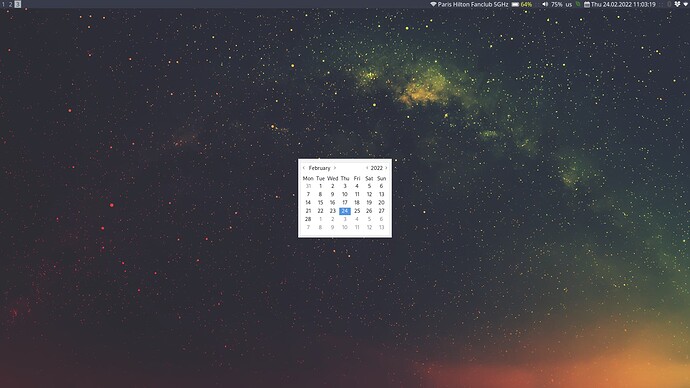Go to next month after February
Image resolution: width=690 pixels, height=388 pixels.
click(x=335, y=168)
